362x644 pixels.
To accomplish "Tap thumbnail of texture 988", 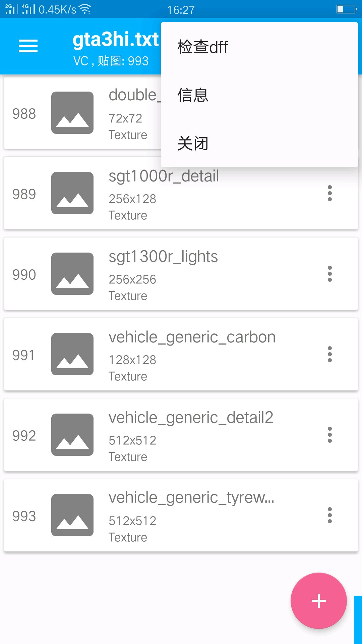I will pyautogui.click(x=72, y=113).
